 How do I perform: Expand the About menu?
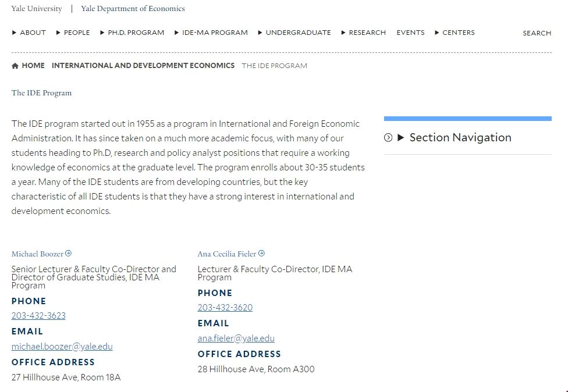click(29, 33)
